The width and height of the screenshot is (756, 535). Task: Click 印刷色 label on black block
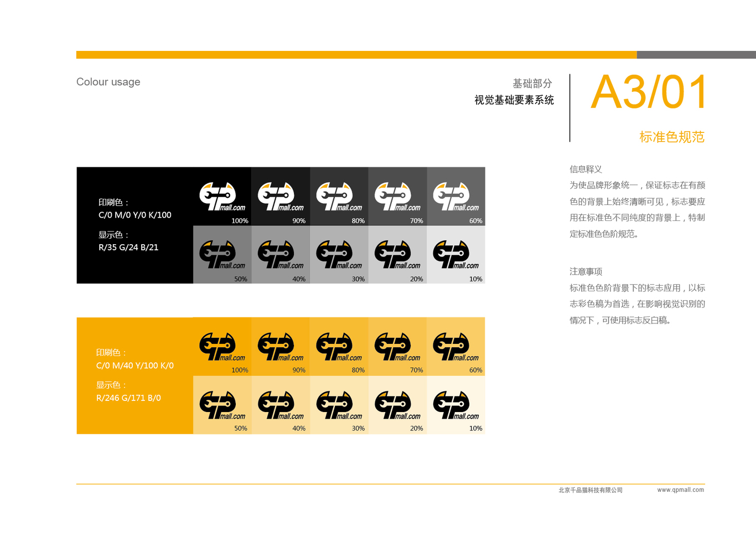click(113, 203)
